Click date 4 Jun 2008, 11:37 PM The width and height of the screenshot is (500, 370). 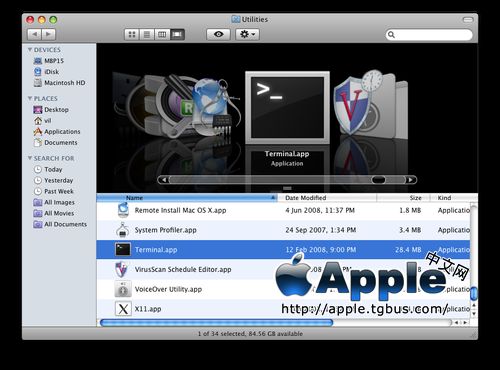coord(320,210)
